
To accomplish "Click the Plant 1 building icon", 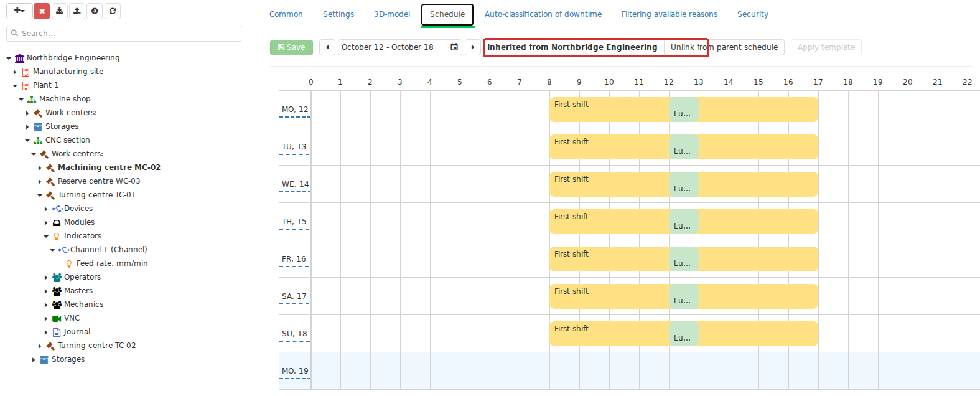I will [26, 85].
